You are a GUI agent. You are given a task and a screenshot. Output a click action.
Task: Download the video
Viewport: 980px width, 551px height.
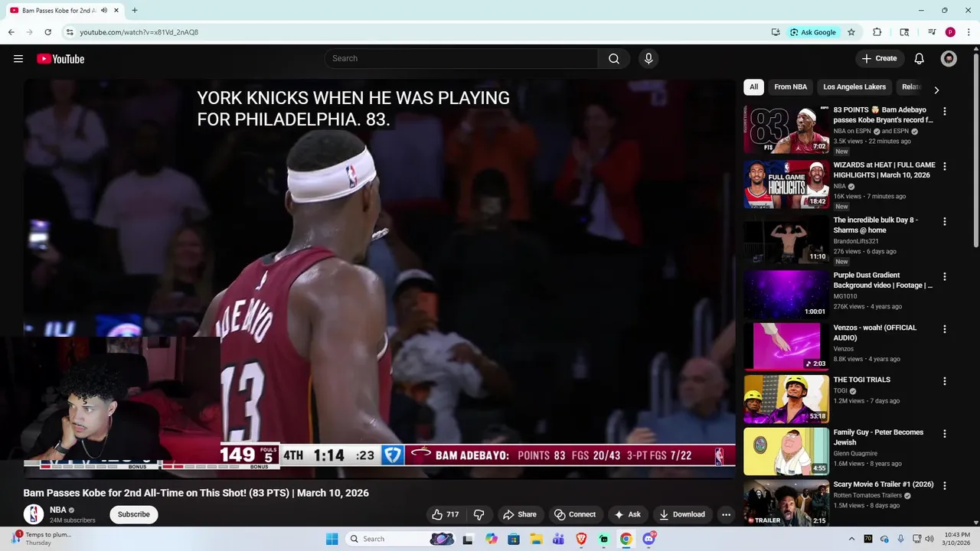coord(682,514)
